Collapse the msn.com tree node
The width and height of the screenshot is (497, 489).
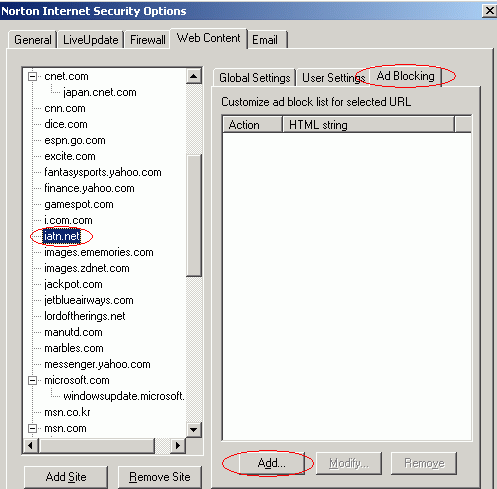[x=32, y=428]
